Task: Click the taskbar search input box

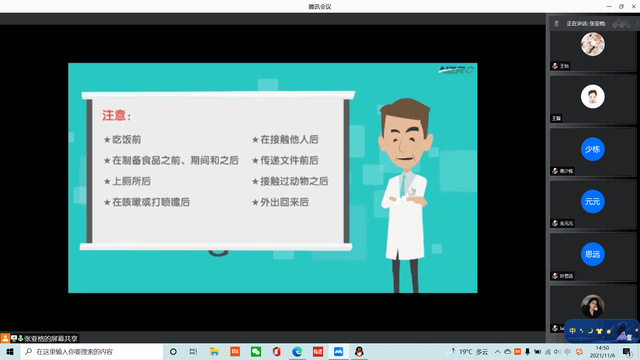Action: click(x=92, y=351)
